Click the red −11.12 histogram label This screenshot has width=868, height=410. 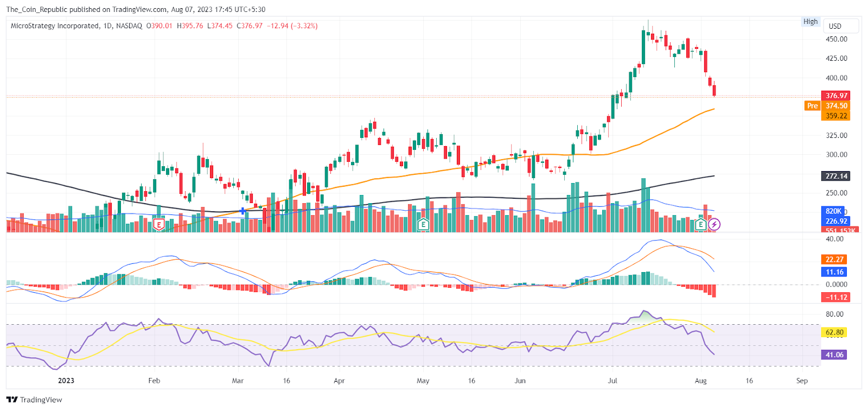pos(836,297)
